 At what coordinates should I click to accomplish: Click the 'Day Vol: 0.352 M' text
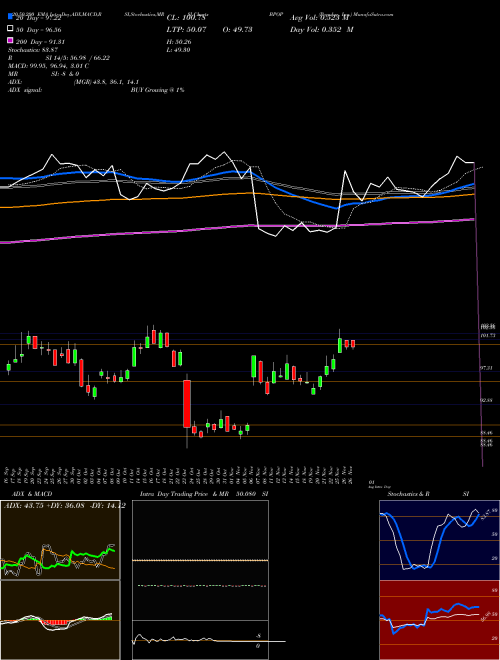[x=322, y=29]
